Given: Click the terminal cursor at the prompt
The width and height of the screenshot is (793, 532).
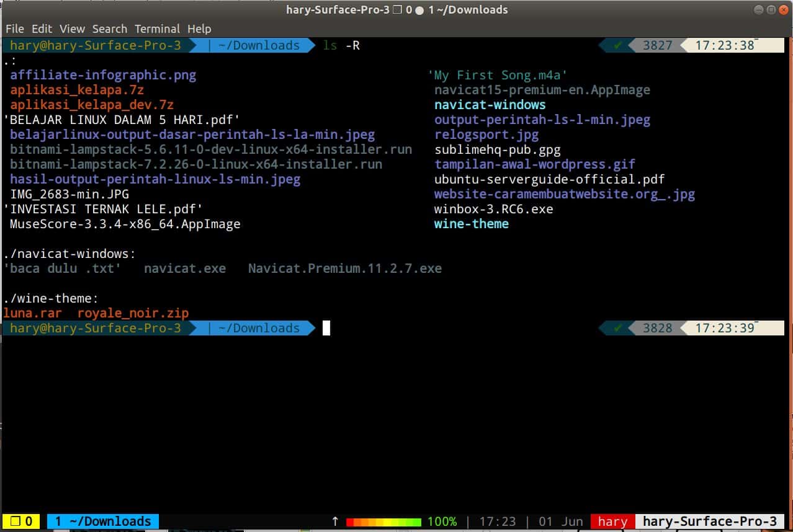Looking at the screenshot, I should click(x=326, y=328).
